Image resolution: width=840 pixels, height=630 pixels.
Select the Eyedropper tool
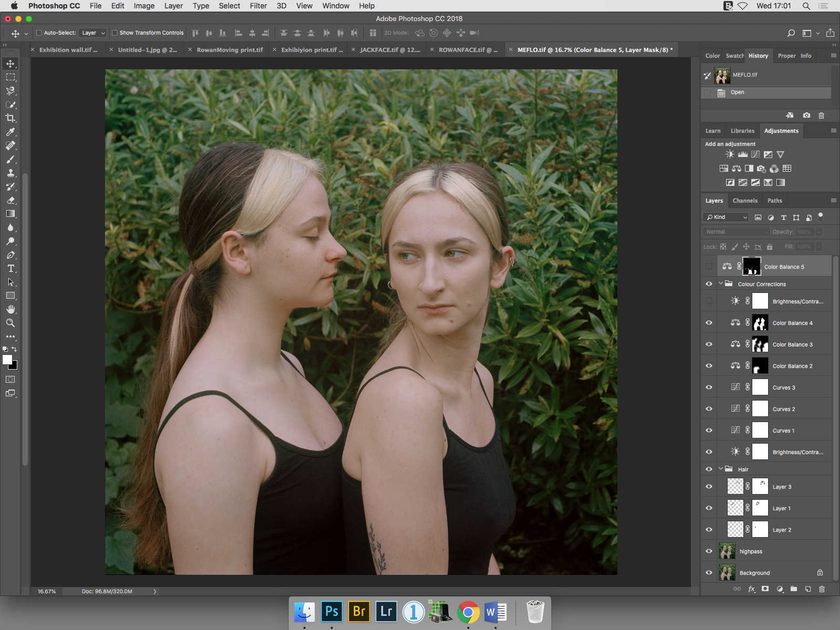(x=10, y=132)
